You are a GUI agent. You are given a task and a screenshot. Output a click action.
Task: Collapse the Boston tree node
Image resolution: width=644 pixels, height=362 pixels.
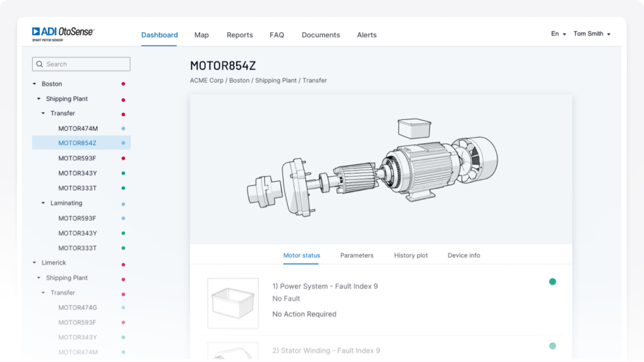click(34, 84)
